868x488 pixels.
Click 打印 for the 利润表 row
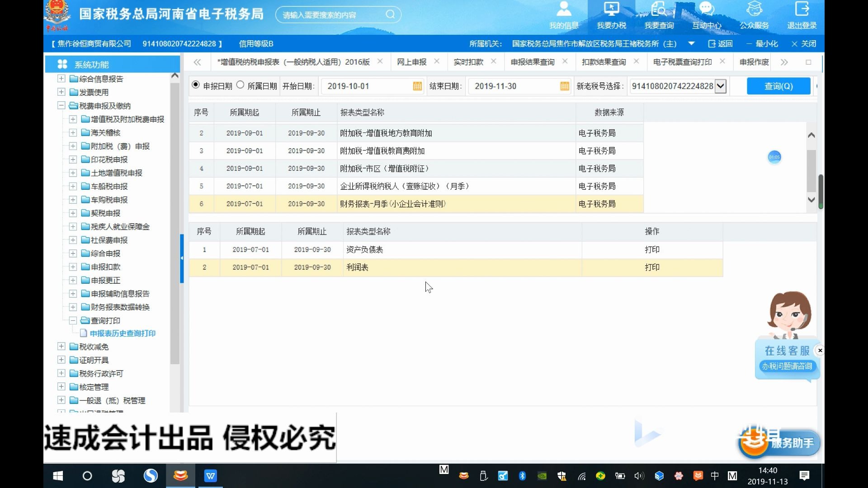(x=652, y=267)
